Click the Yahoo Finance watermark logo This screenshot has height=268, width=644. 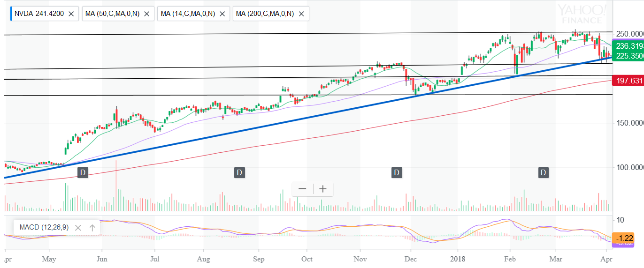pyautogui.click(x=582, y=14)
